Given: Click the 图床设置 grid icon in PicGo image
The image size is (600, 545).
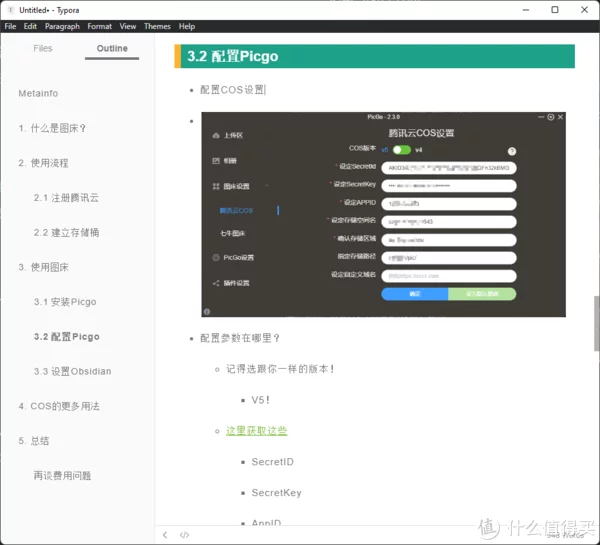Looking at the screenshot, I should point(216,186).
